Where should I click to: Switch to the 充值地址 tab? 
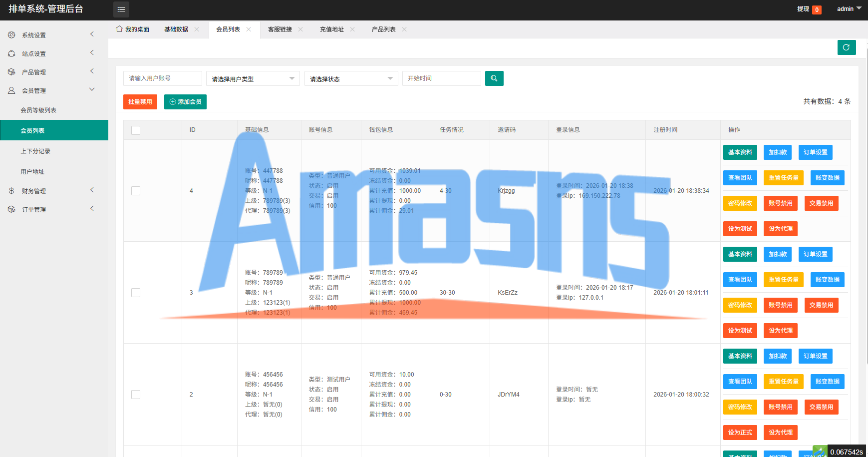(332, 29)
